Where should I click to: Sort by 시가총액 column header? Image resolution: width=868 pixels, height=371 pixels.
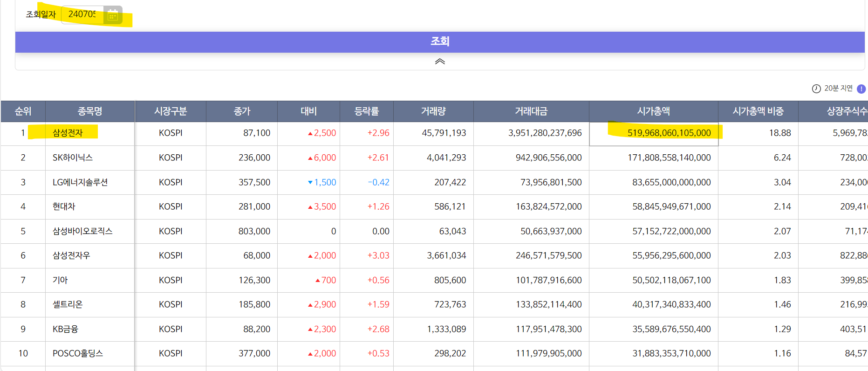coord(654,111)
